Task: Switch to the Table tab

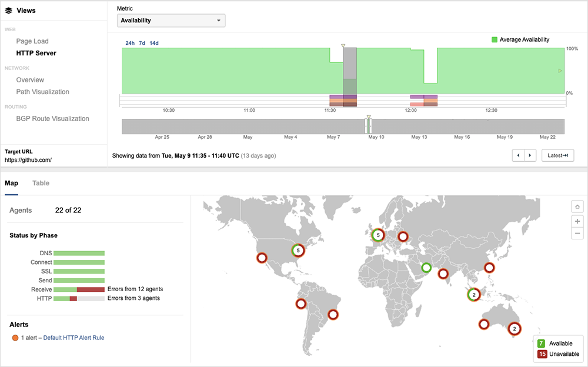Action: point(41,183)
